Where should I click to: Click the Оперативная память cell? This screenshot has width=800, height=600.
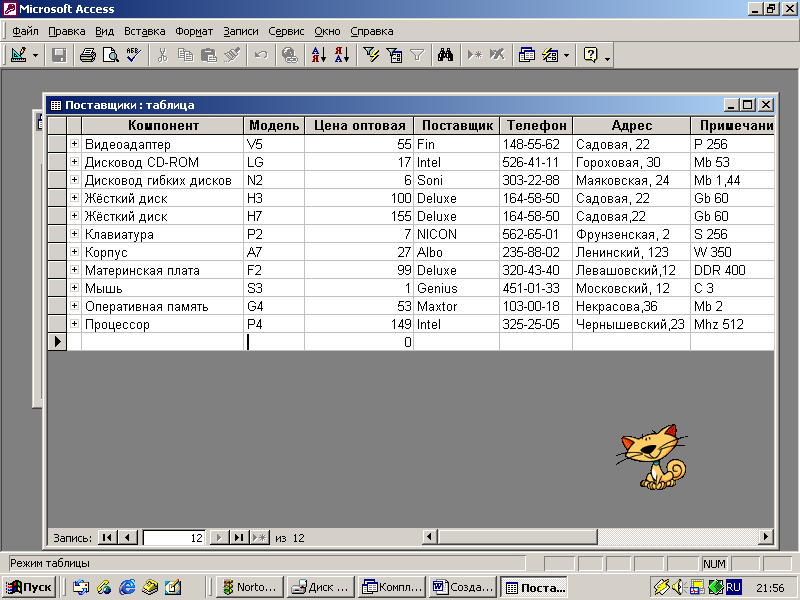point(162,306)
